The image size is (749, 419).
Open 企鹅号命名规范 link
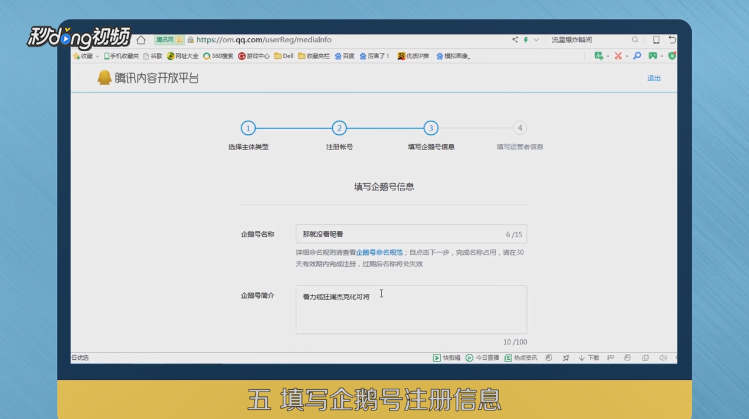[x=379, y=252]
